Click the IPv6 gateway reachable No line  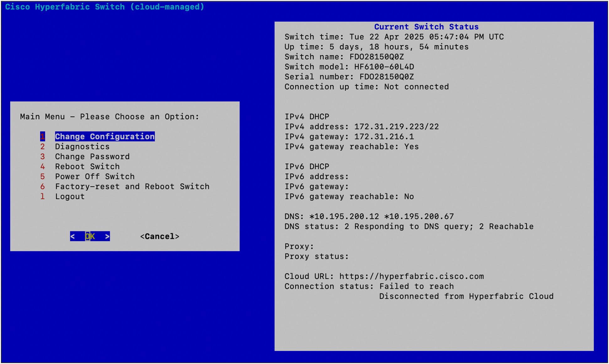pyautogui.click(x=349, y=197)
